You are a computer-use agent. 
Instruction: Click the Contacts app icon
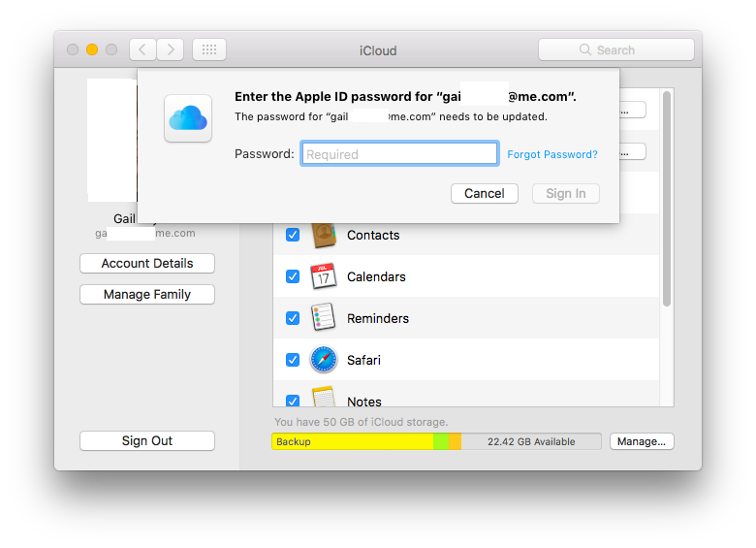click(x=324, y=236)
